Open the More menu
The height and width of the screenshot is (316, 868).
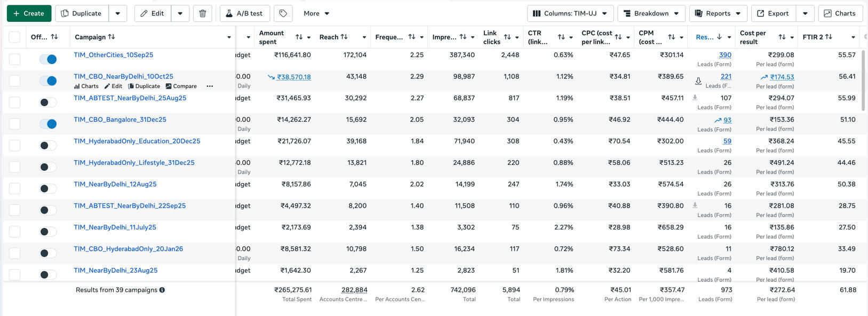tap(316, 13)
